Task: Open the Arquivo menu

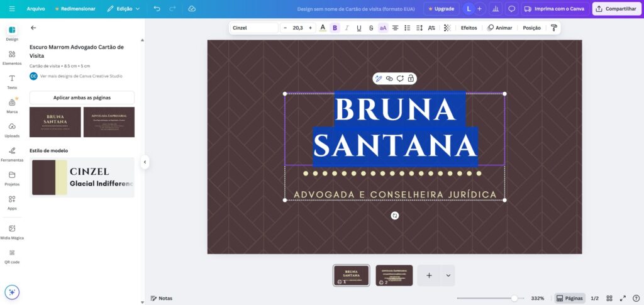Action: [x=36, y=9]
